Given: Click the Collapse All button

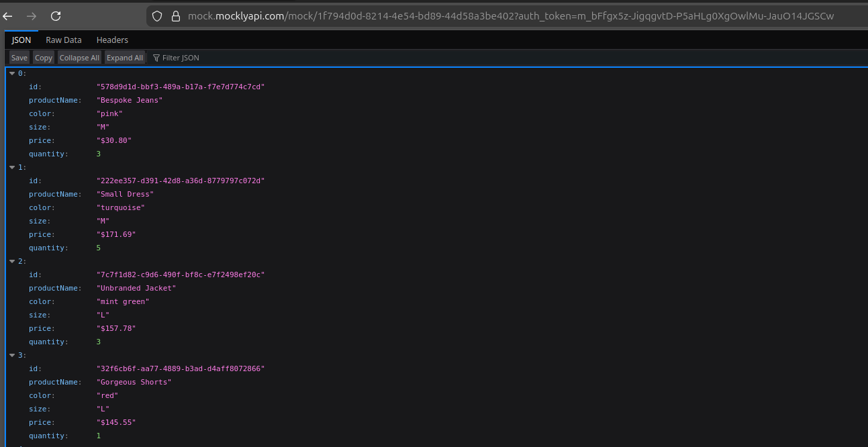Looking at the screenshot, I should (79, 57).
